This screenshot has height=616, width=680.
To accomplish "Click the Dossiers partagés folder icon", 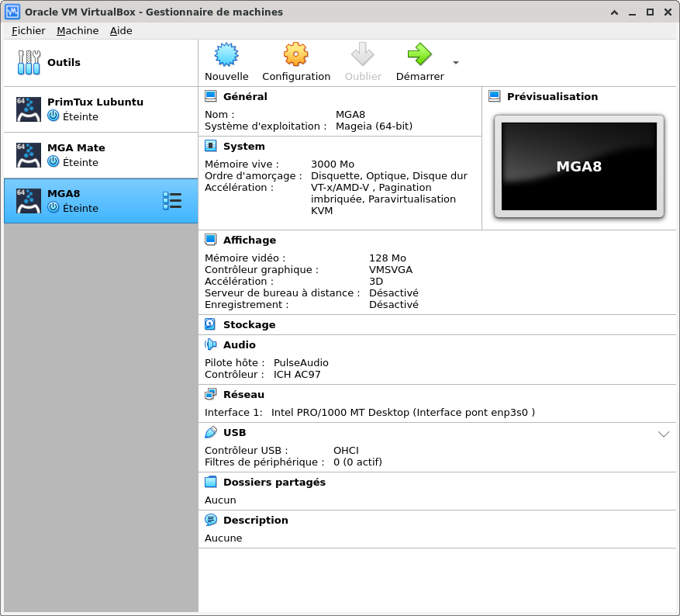I will 211,482.
